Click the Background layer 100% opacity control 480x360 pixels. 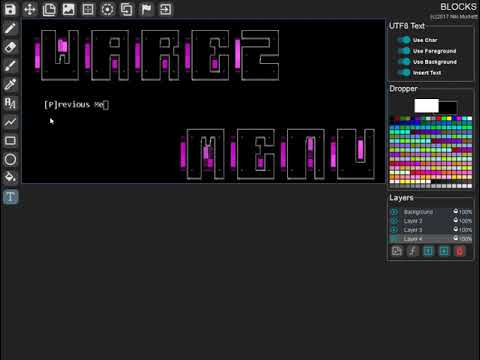[462, 212]
